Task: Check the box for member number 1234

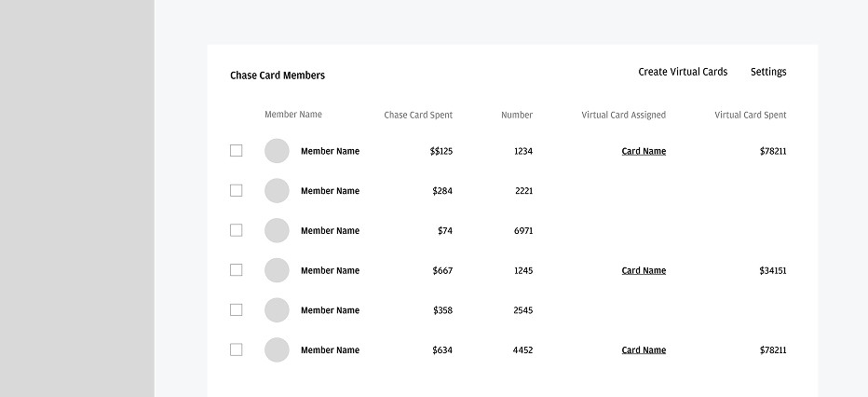Action: (x=237, y=151)
